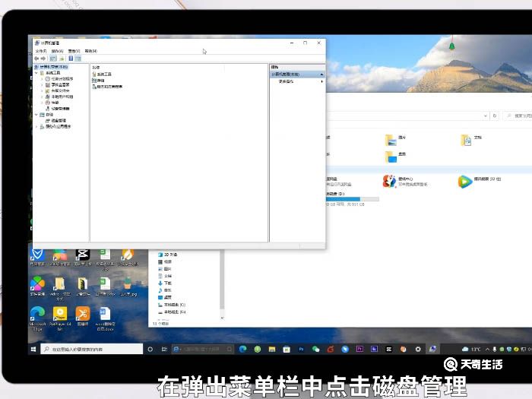Click the blue Help icon in the toolbar
Image resolution: width=532 pixels, height=399 pixels.
coord(71,58)
